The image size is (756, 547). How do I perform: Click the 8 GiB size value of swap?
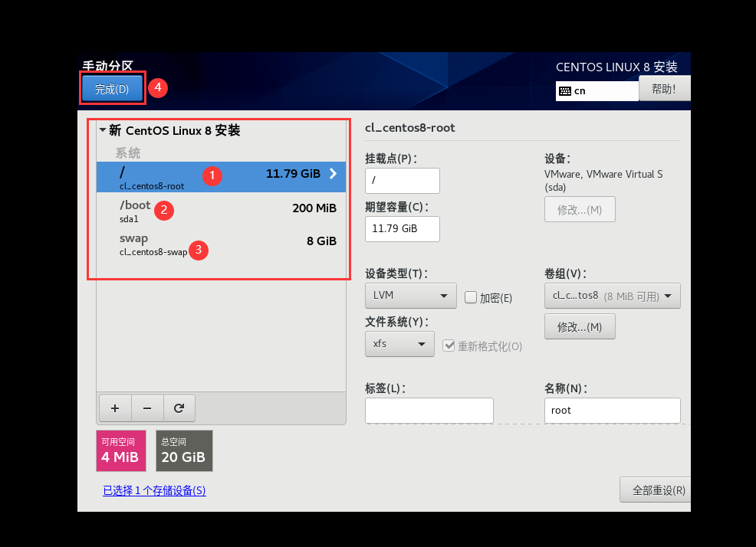(321, 241)
